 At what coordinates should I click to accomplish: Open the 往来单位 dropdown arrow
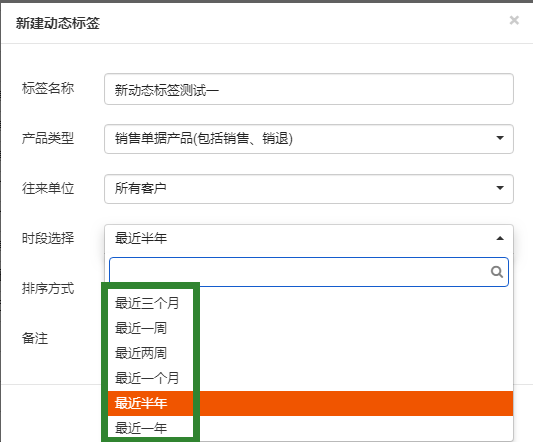pos(500,188)
